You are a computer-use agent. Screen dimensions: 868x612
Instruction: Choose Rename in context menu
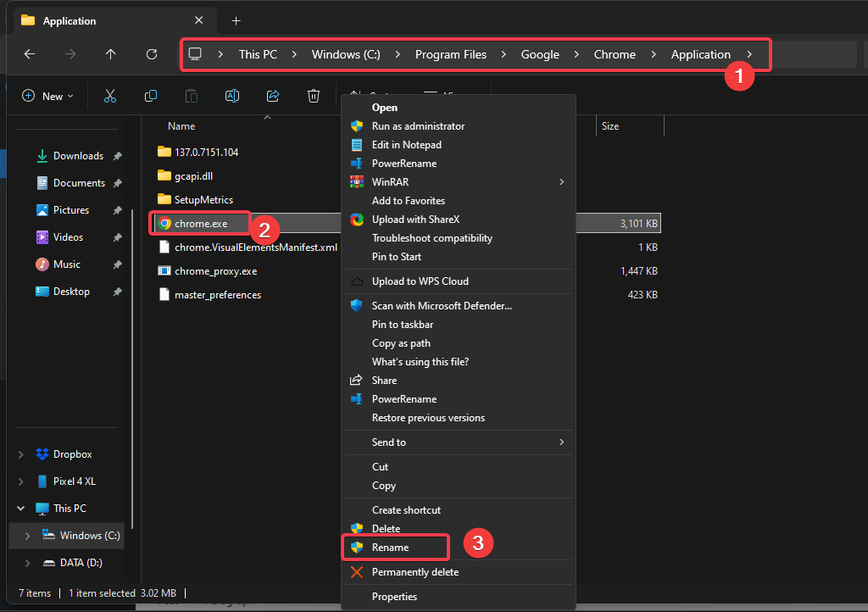pos(459,547)
